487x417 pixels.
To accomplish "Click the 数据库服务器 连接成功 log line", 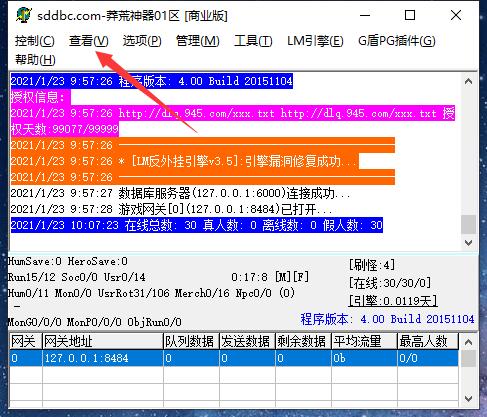I will pos(181,193).
